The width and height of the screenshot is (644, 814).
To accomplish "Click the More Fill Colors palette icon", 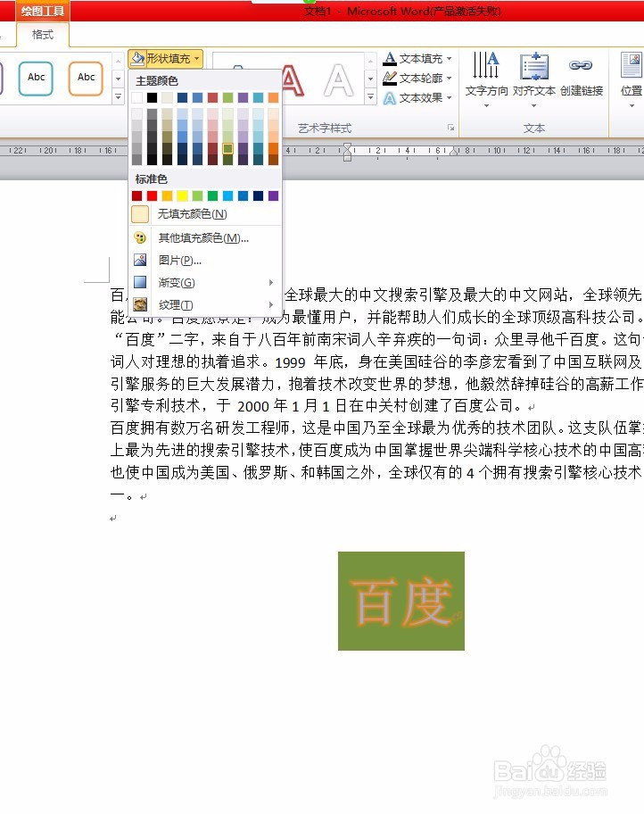I will [x=140, y=237].
